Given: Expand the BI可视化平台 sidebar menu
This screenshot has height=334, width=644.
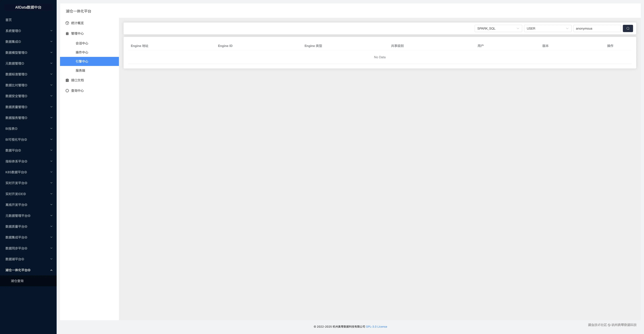Looking at the screenshot, I should click(28, 139).
